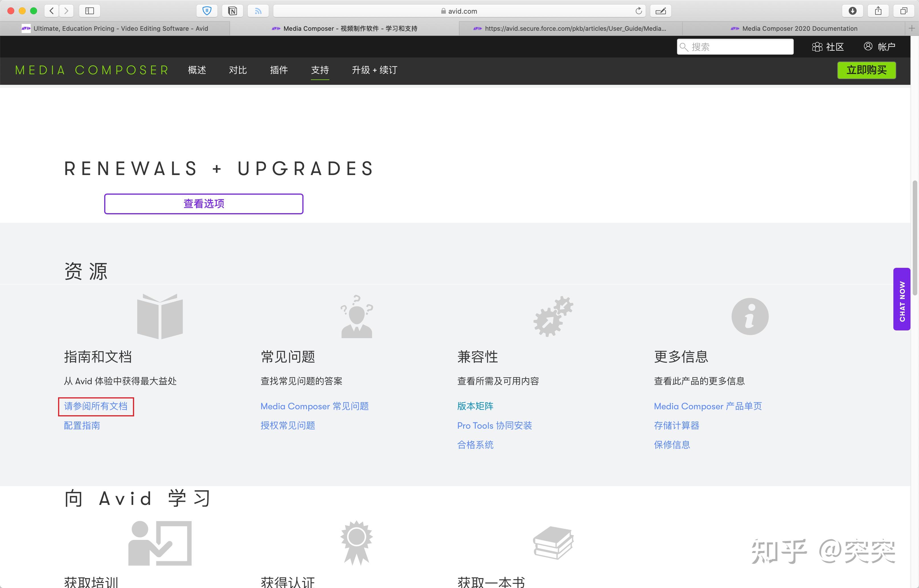Screen dimensions: 919x588
Task: Click the open book guides icon
Action: 160,316
